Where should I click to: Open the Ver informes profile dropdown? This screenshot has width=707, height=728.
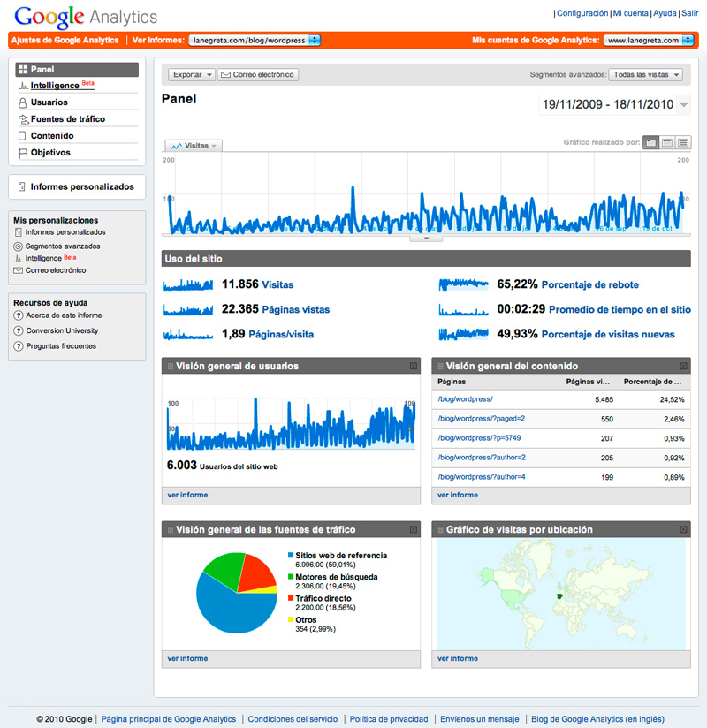(255, 41)
